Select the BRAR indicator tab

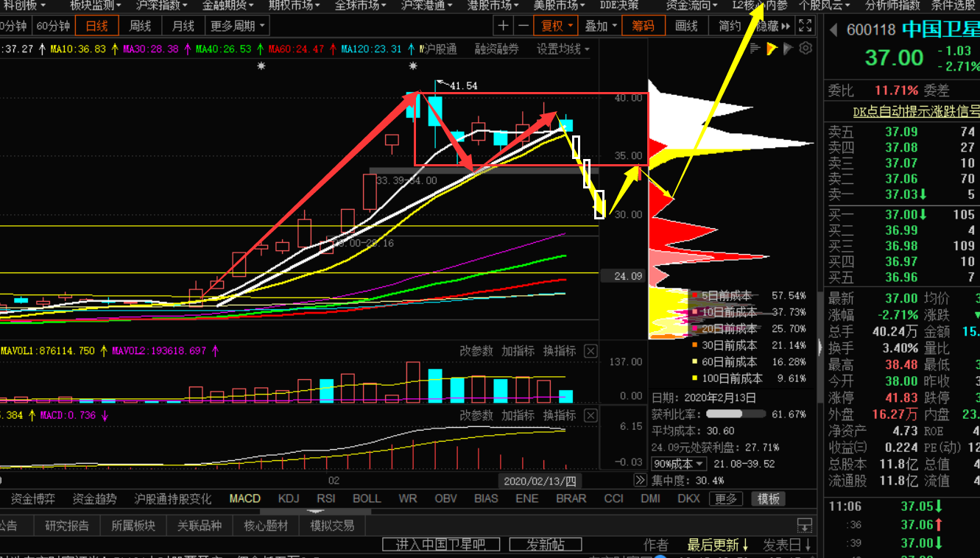tap(571, 498)
